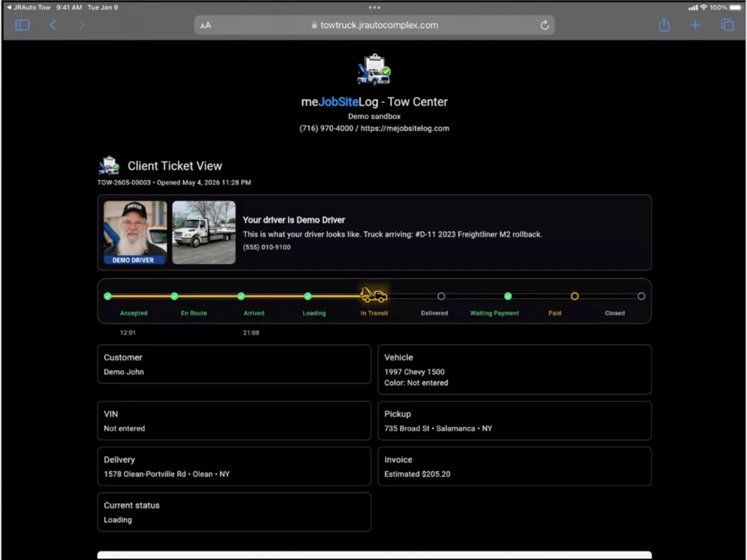Select the Waiting Payment status dot
The width and height of the screenshot is (747, 560).
point(508,296)
